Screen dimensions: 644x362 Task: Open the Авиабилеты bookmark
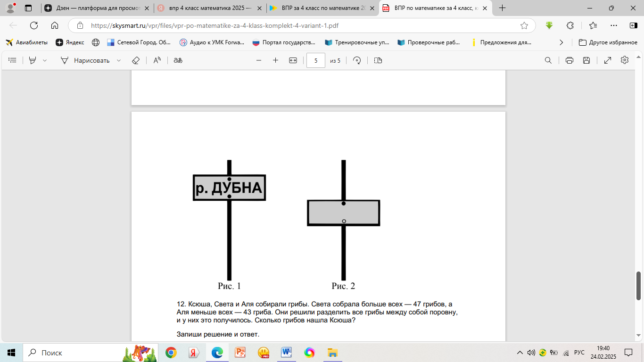27,42
